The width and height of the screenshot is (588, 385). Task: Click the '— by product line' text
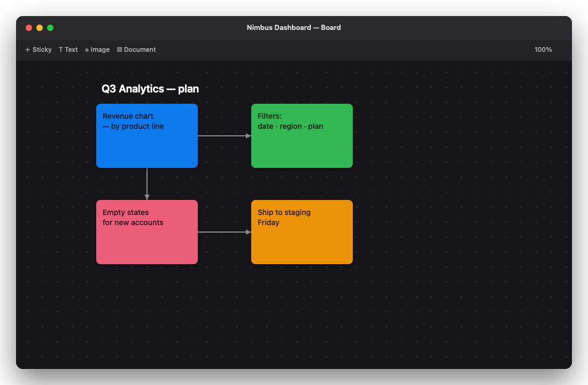(x=133, y=126)
